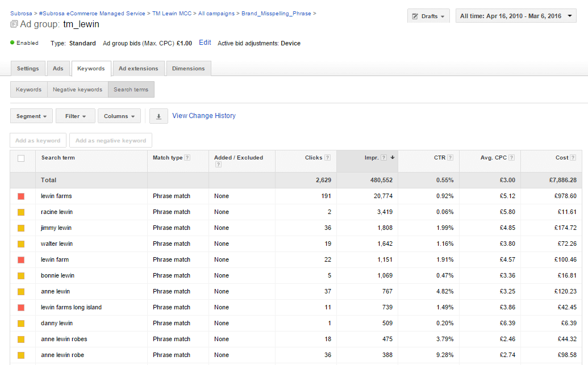Screen dimensions: 588x365
Task: Click the cost value £978.60
Action: pyautogui.click(x=565, y=196)
